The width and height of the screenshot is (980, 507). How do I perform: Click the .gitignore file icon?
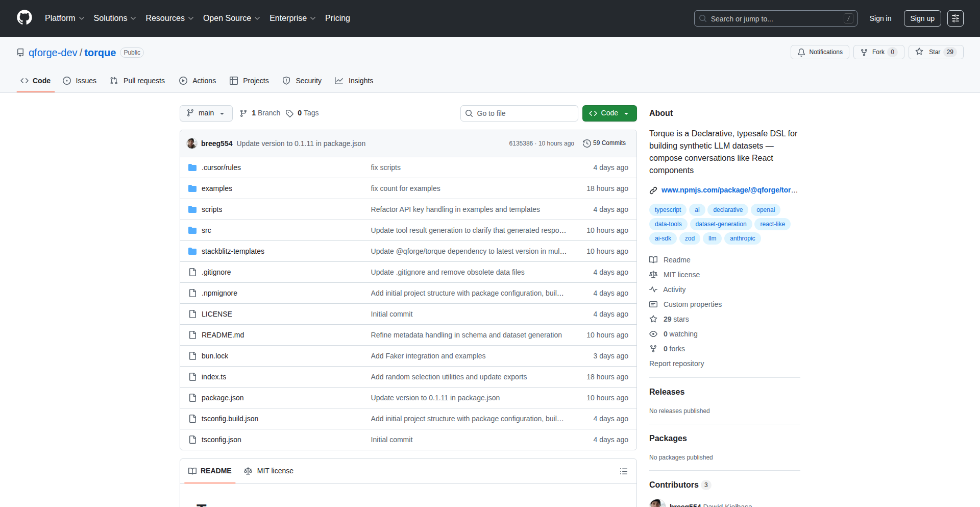pyautogui.click(x=192, y=272)
